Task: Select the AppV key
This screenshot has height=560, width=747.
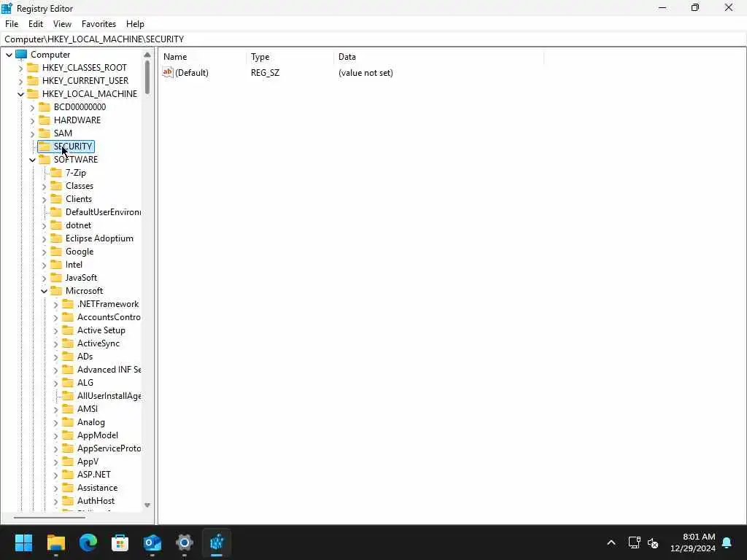Action: [x=88, y=462]
